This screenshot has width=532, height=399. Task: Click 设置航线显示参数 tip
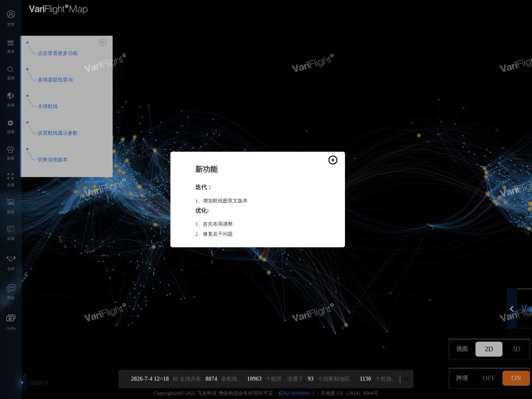58,133
